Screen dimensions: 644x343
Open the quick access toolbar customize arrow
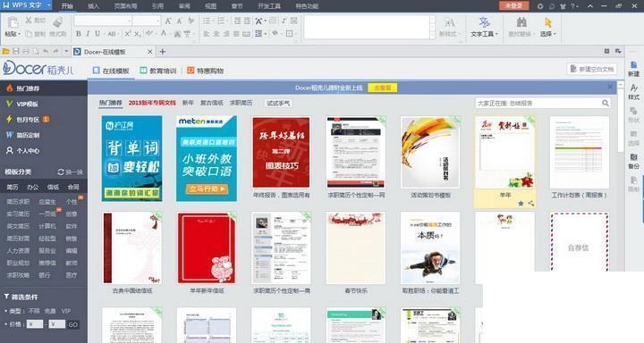coord(66,52)
